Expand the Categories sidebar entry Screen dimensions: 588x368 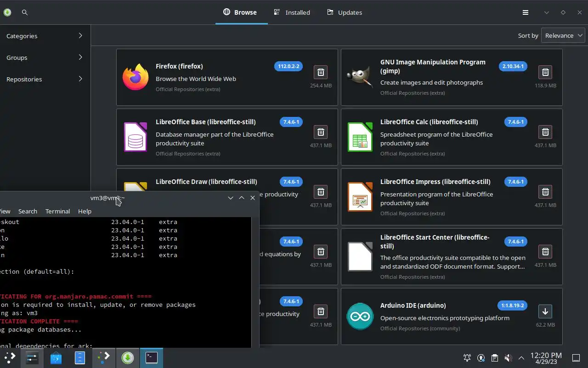coord(45,36)
